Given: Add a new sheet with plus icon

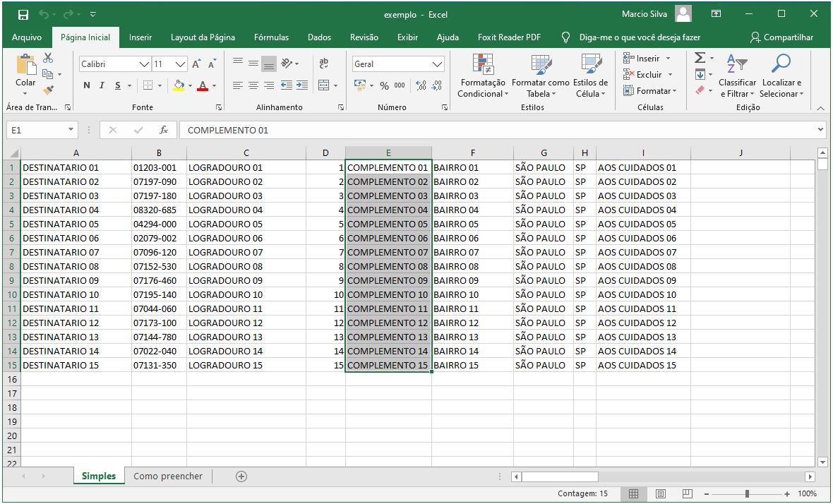Looking at the screenshot, I should (x=241, y=476).
